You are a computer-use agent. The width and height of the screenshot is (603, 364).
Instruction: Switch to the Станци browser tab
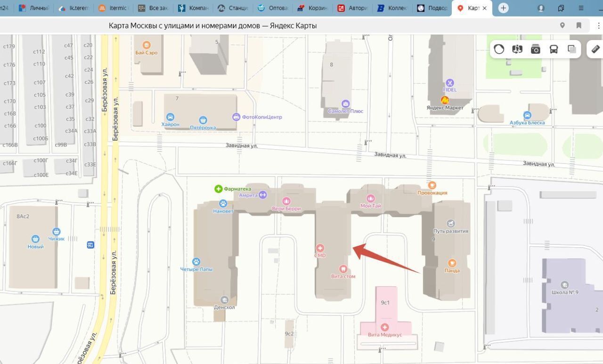(x=233, y=8)
